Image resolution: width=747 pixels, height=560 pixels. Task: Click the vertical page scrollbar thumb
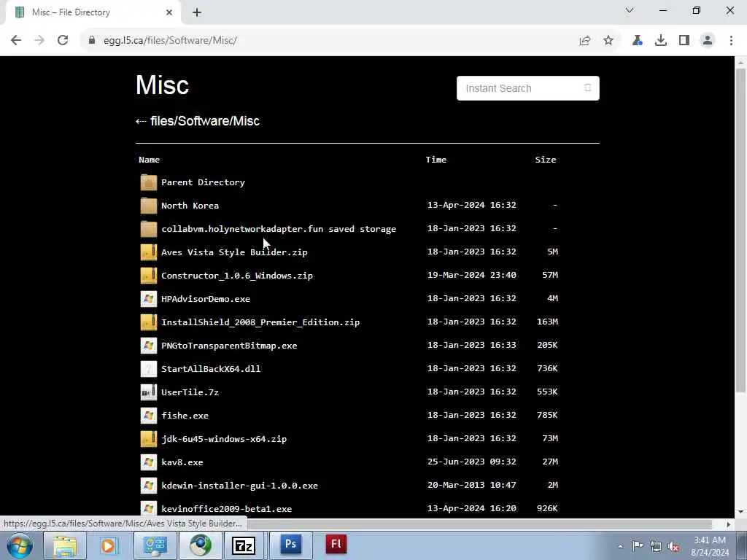pyautogui.click(x=741, y=231)
